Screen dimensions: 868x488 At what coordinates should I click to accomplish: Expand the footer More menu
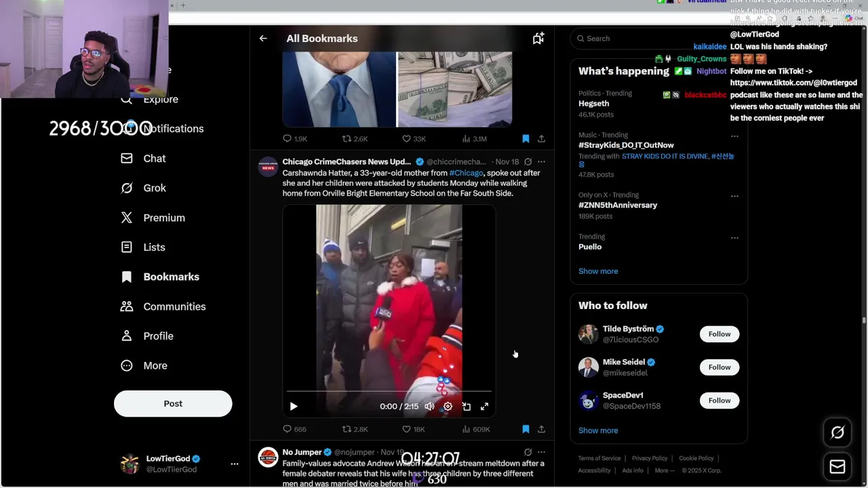tap(665, 470)
